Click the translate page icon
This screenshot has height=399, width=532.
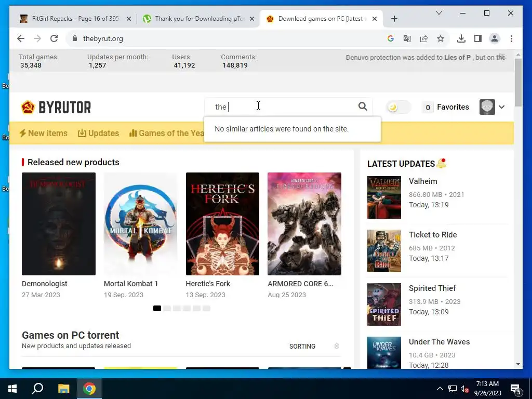(407, 38)
